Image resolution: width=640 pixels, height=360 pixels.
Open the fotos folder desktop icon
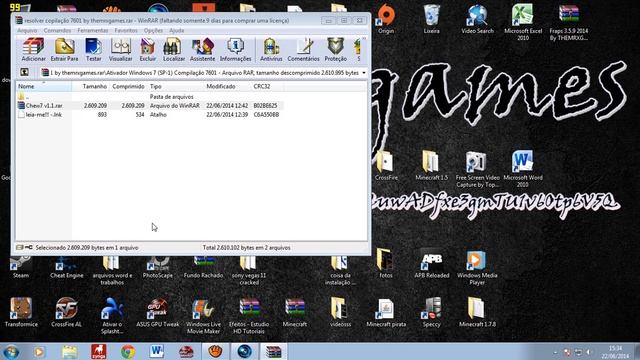(x=386, y=264)
